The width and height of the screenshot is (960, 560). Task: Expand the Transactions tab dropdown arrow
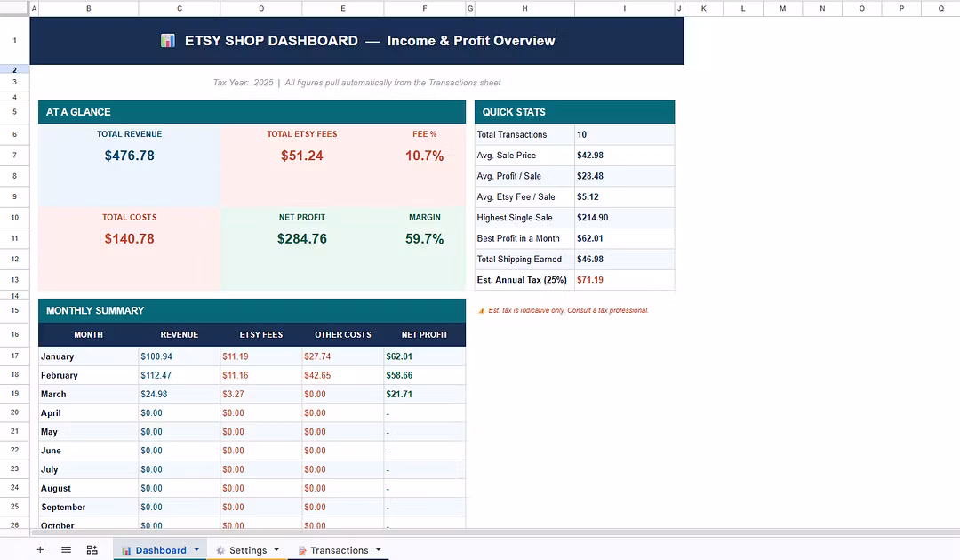click(x=379, y=549)
